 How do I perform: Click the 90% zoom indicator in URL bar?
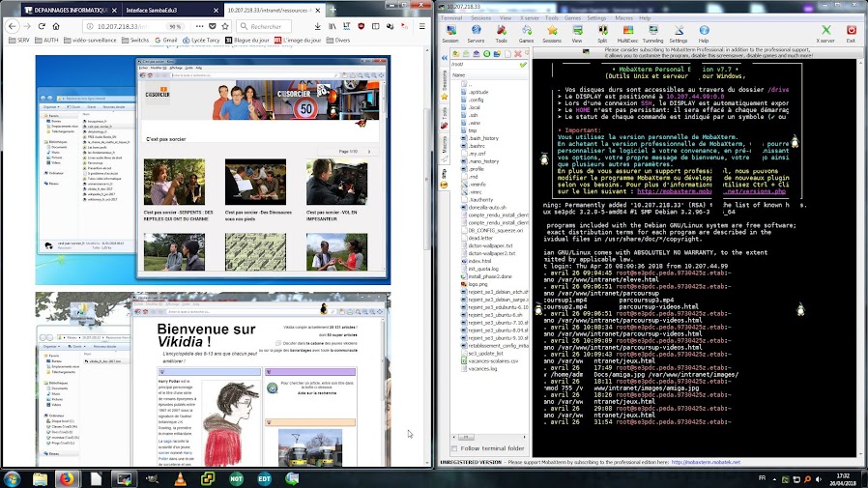coord(176,26)
